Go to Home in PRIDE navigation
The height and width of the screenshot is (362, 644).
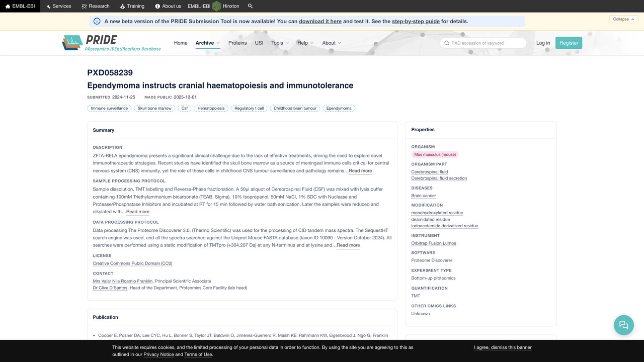181,43
